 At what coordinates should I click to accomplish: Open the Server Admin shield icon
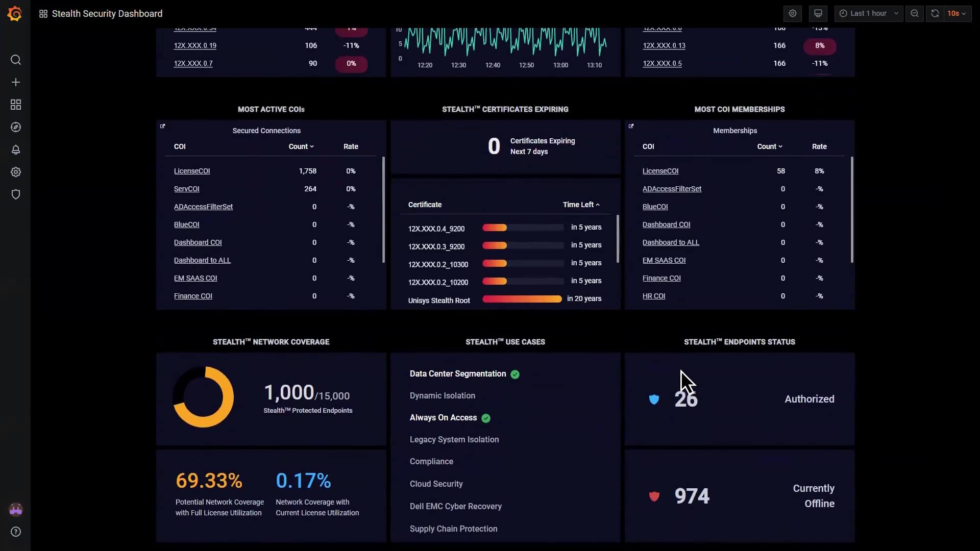(x=16, y=195)
